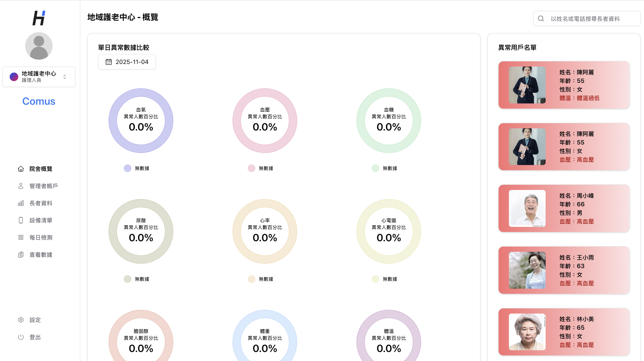
Task: Expand the 地域護老中心 account switcher chevron
Action: (x=64, y=77)
